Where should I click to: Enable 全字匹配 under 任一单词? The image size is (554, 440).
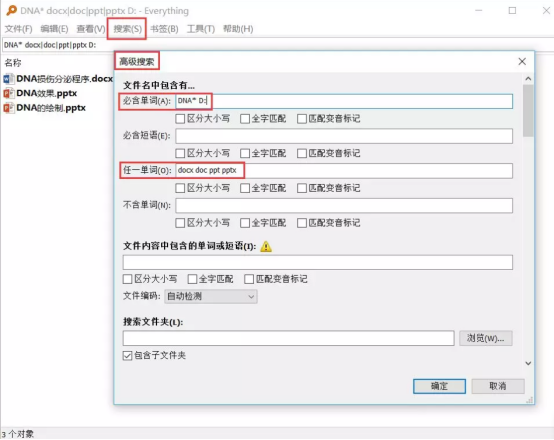click(x=244, y=188)
